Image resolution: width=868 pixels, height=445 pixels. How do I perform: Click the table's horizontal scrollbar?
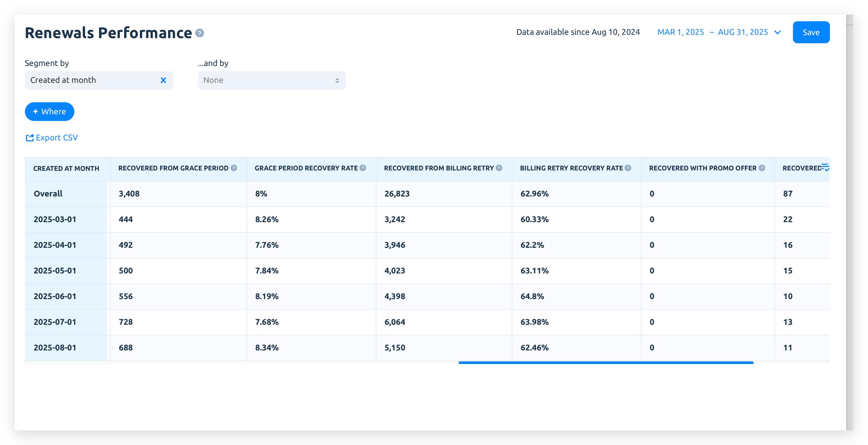pyautogui.click(x=606, y=363)
